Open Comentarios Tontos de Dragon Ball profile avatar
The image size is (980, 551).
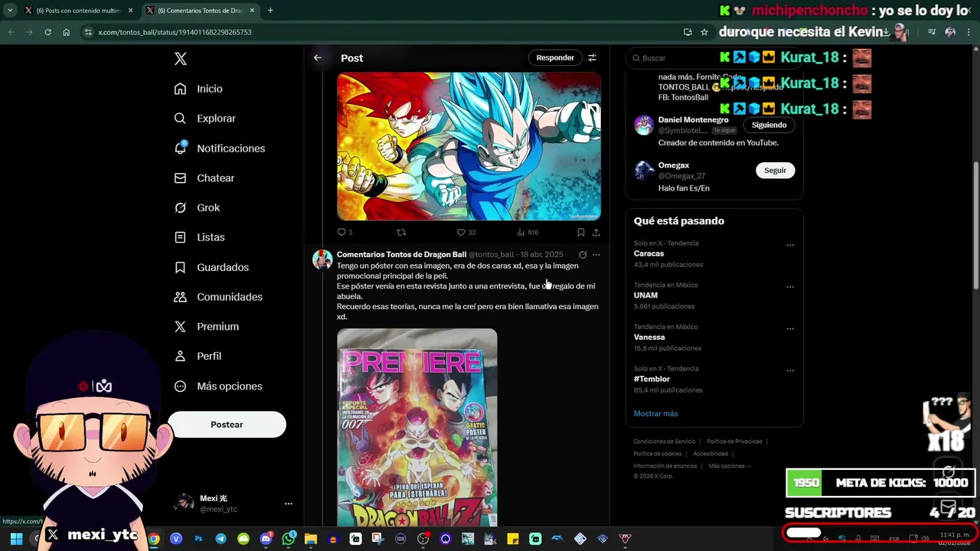[x=322, y=259]
